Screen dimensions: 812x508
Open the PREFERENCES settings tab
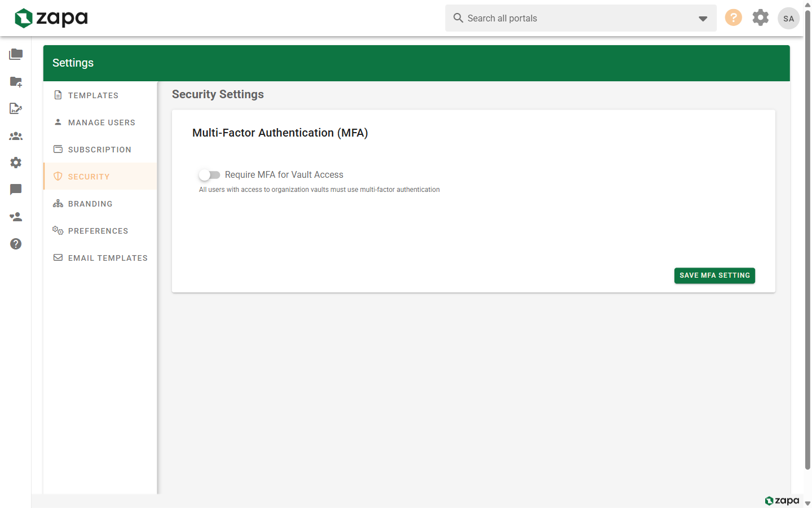tap(100, 230)
